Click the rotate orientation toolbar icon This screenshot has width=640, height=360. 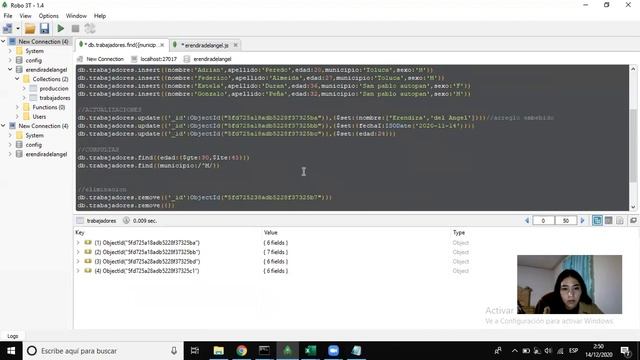point(90,29)
